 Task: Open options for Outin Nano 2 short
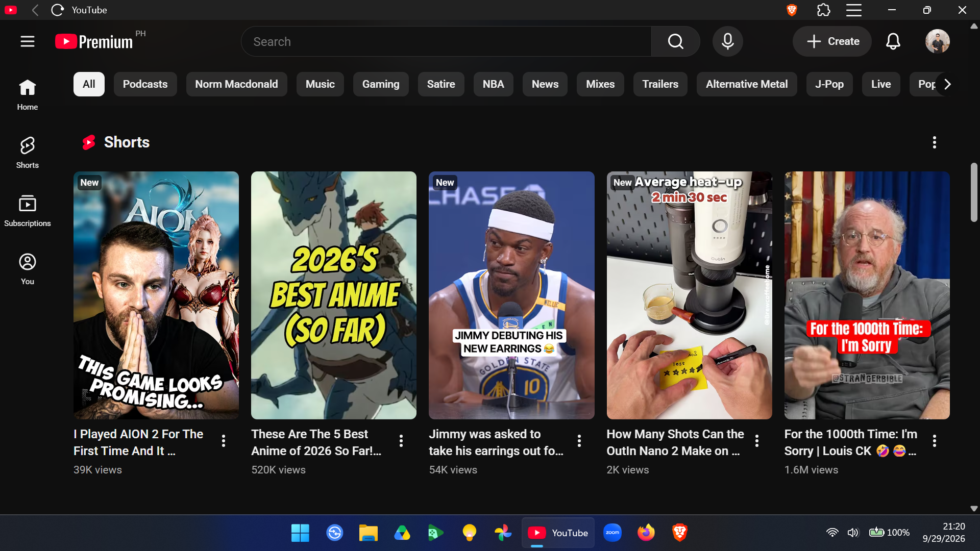point(757,441)
